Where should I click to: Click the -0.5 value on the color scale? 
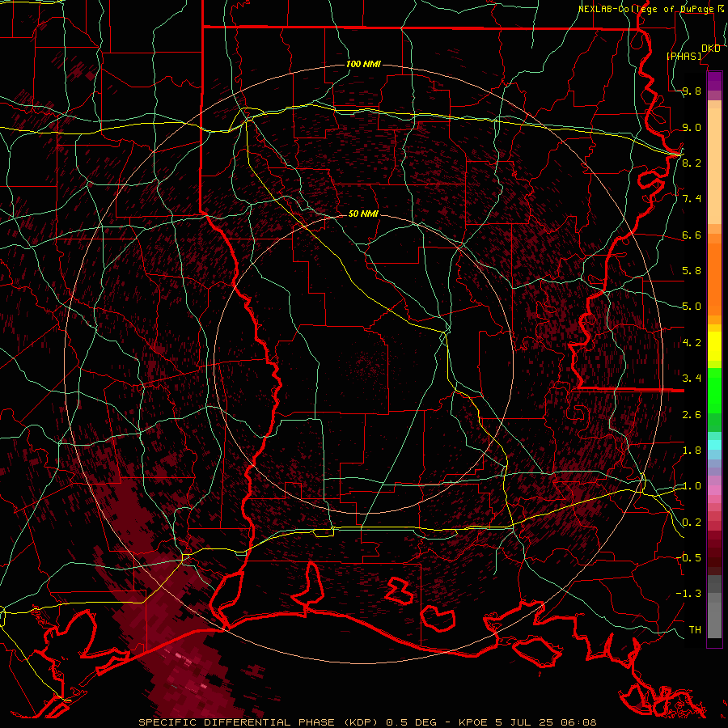[x=688, y=557]
